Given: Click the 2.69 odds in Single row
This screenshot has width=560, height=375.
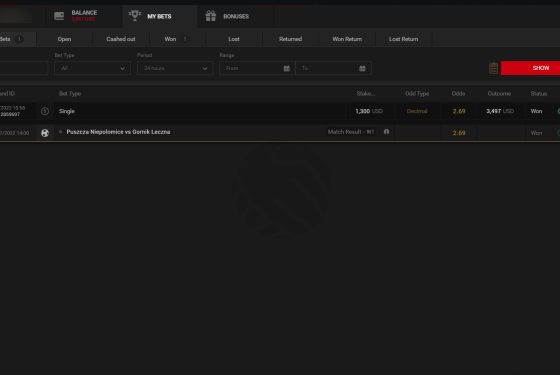Looking at the screenshot, I should click(x=459, y=111).
